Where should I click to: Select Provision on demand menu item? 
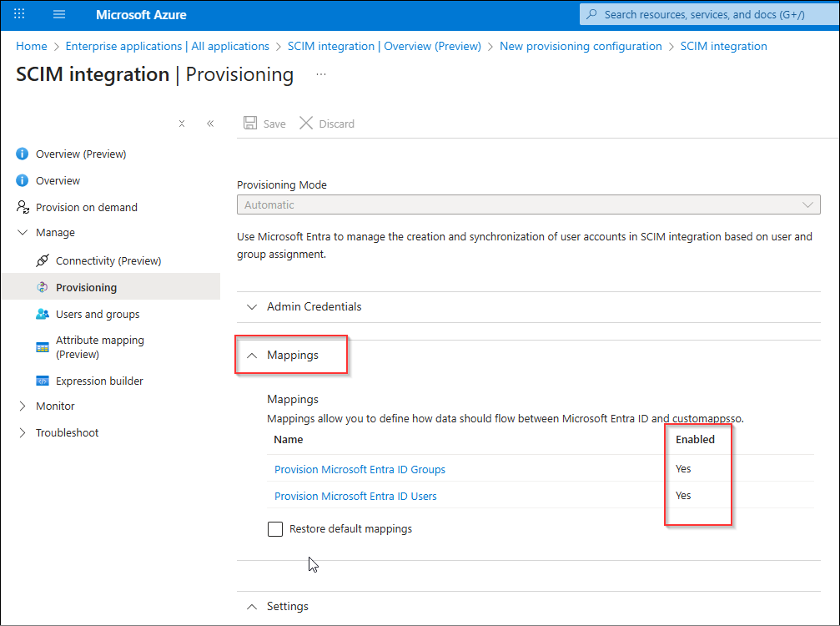coord(86,208)
